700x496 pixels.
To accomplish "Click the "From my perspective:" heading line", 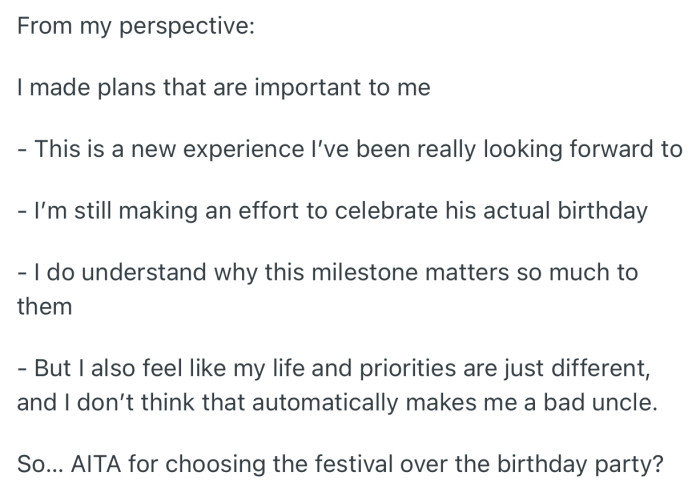I will (136, 24).
